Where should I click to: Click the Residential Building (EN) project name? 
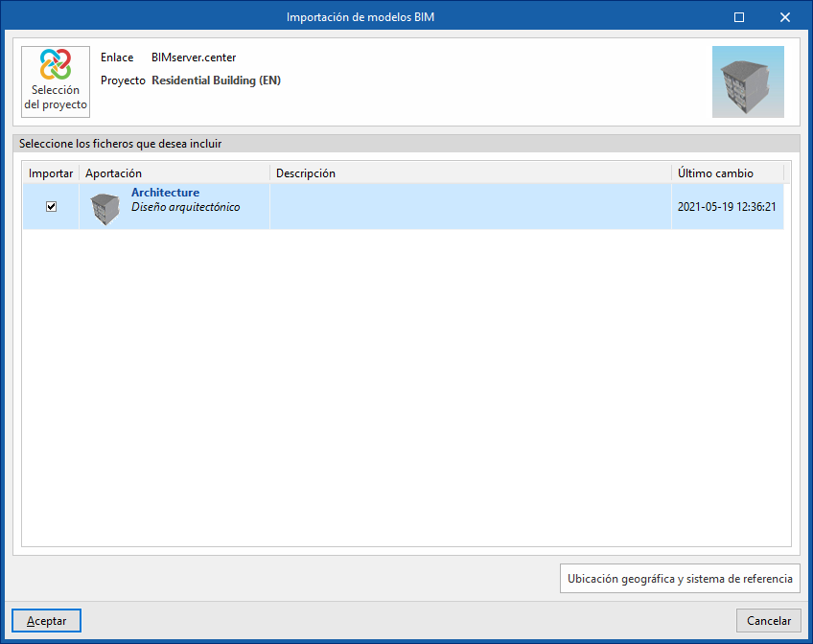pyautogui.click(x=217, y=80)
